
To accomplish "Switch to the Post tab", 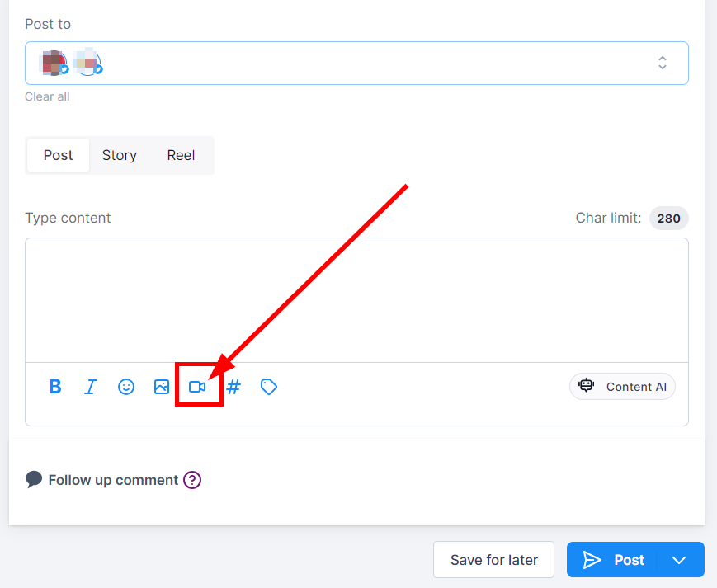I will click(58, 155).
